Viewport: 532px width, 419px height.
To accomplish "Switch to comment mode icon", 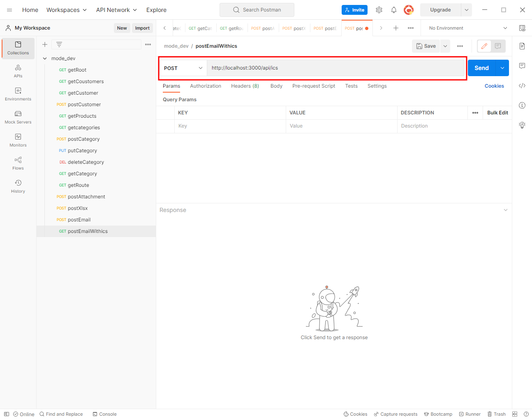I will (x=498, y=46).
